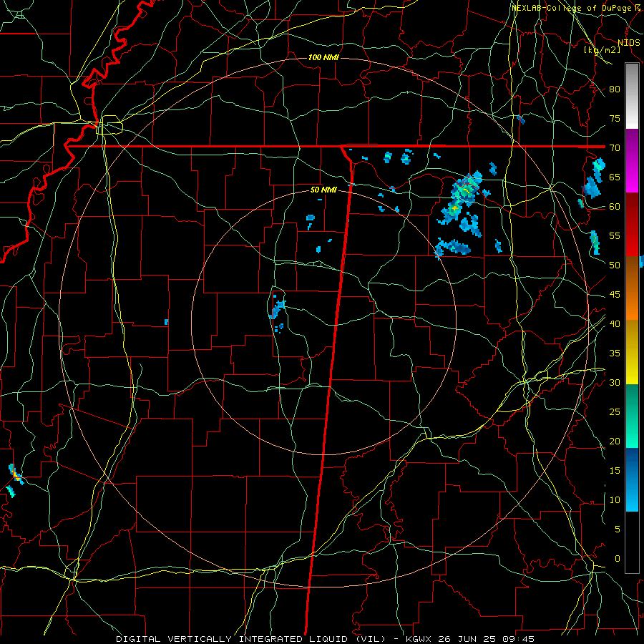Screen dimensions: 644x644
Task: Click the NIDS label
Action: (x=628, y=43)
